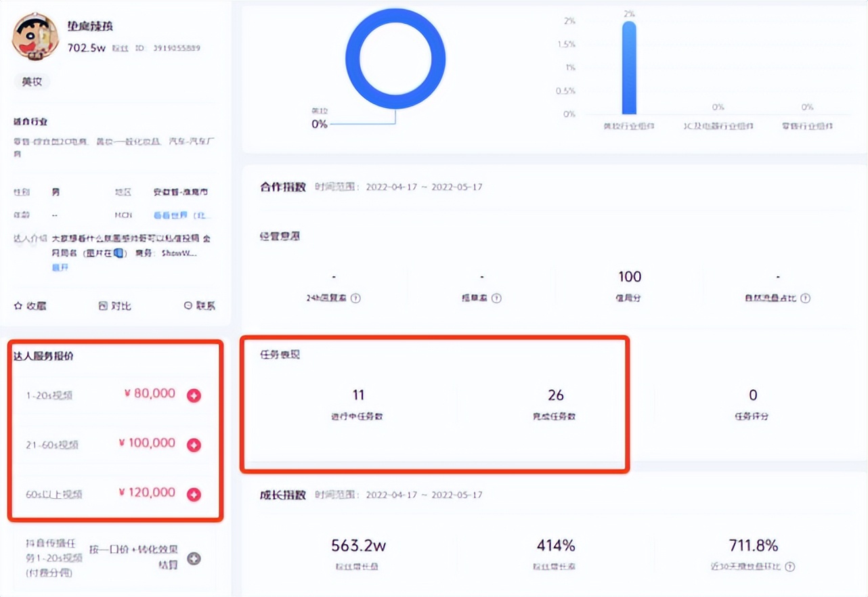Screen dimensions: 868x597
Task: Click the add icon next to ¥100,000
Action: point(194,445)
